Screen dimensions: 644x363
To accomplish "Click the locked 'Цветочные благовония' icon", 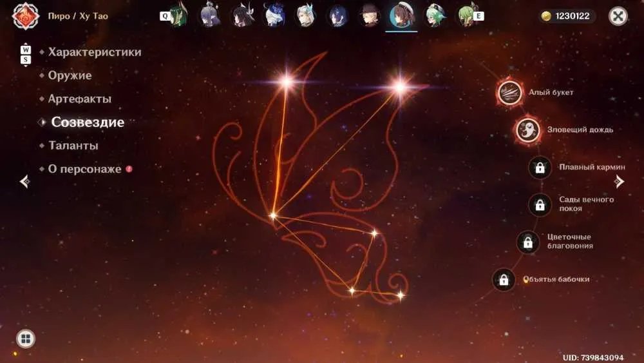I will [x=528, y=242].
